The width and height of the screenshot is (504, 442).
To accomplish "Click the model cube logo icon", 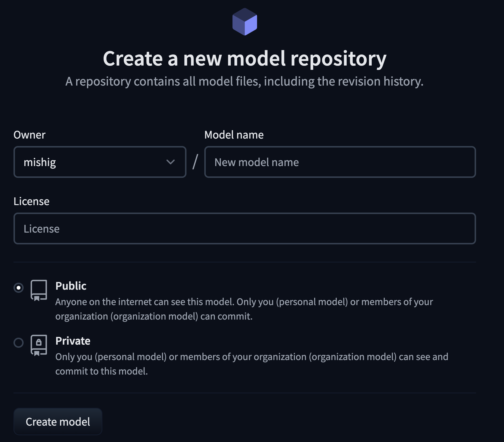I will point(245,22).
